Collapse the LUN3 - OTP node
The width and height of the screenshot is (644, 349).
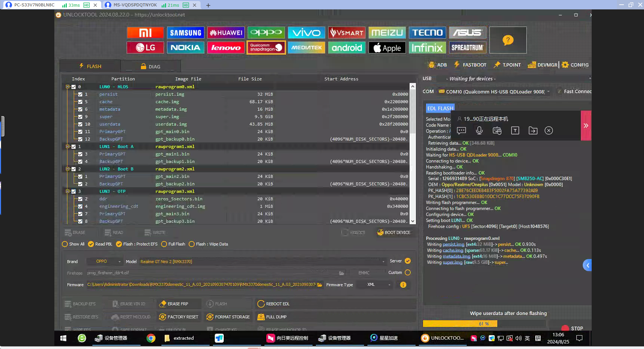coord(67,191)
